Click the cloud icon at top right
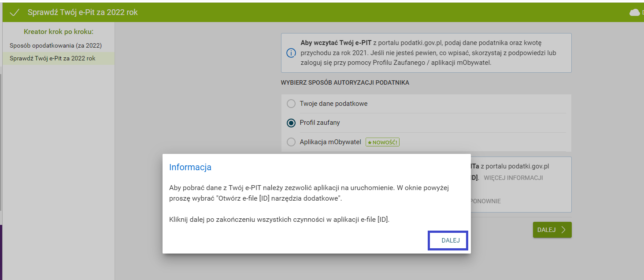This screenshot has width=644, height=280. 635,12
